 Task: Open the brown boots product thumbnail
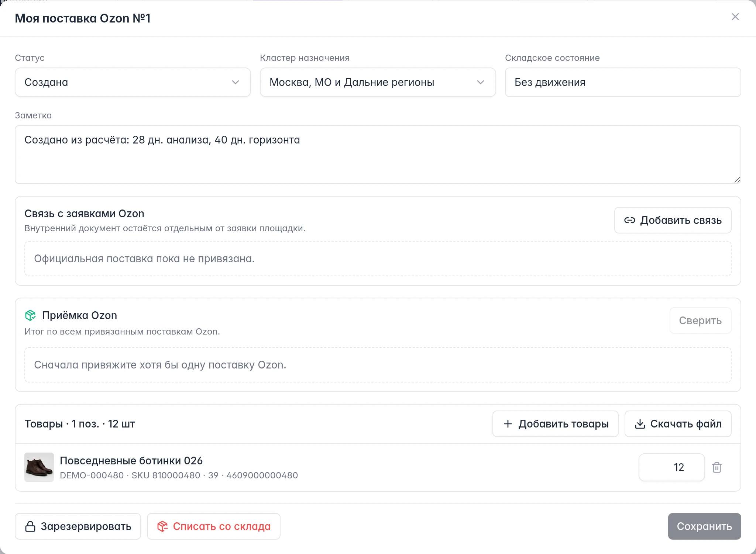click(x=39, y=467)
